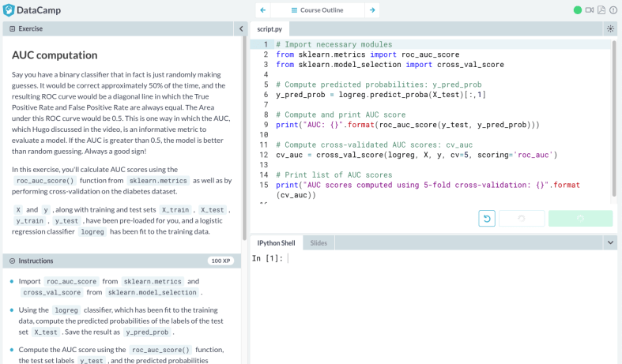Collapse the IPython Shell panel
Screen dimensions: 622x364
tap(610, 243)
